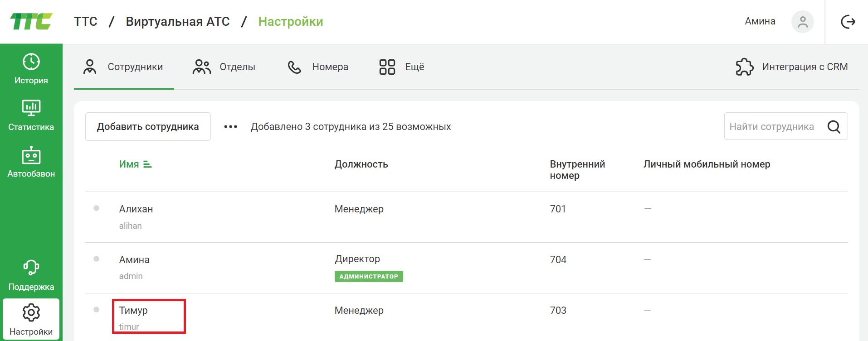Click Менеджер position in Тимур row

click(359, 310)
